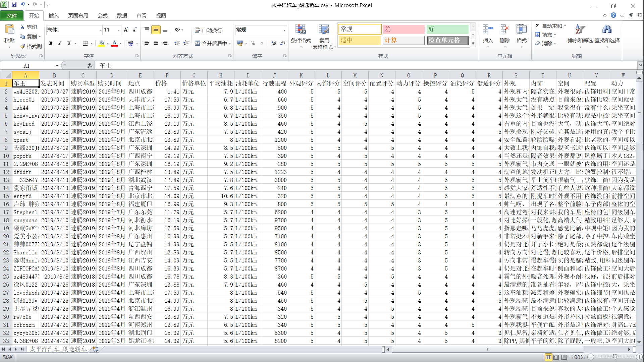The height and width of the screenshot is (362, 644).
Task: Click the Paste icon in clipboard group
Action: pyautogui.click(x=9, y=29)
